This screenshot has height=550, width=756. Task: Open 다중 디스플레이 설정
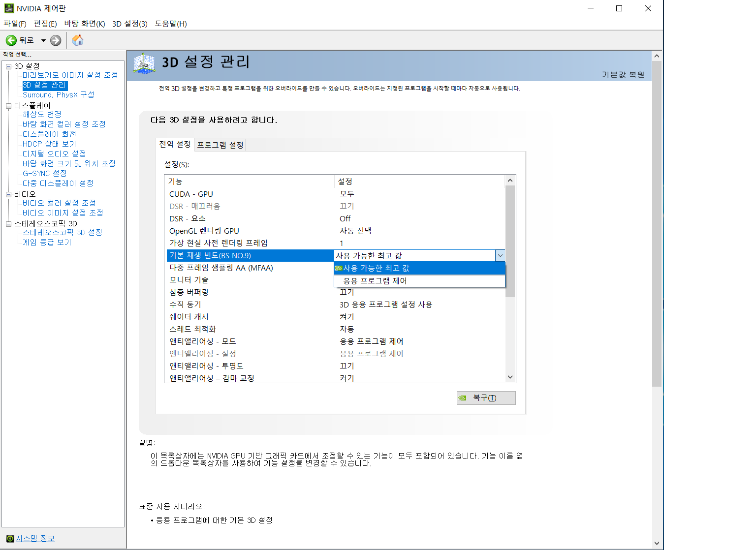tap(58, 183)
